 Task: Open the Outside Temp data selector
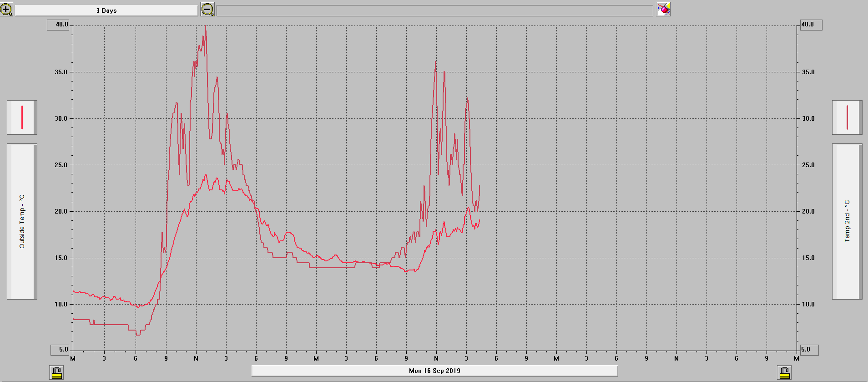click(22, 222)
